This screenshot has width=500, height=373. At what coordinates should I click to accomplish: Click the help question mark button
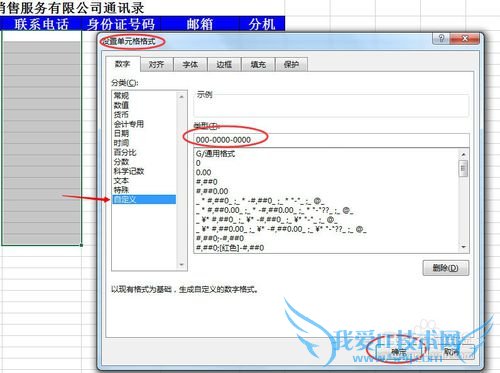441,38
